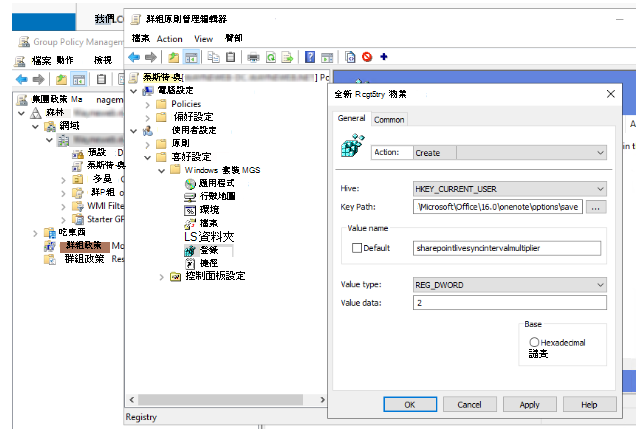Click the blue plus Add new item icon
641x433 pixels.
coord(383,57)
